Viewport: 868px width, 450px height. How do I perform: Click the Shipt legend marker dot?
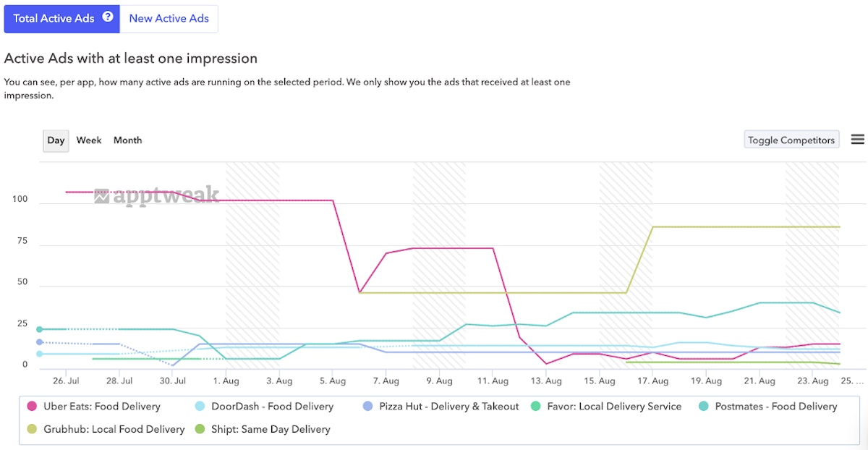(199, 430)
